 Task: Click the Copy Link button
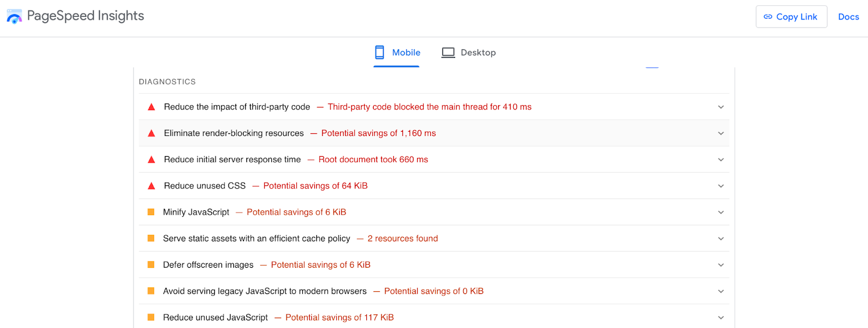[791, 17]
